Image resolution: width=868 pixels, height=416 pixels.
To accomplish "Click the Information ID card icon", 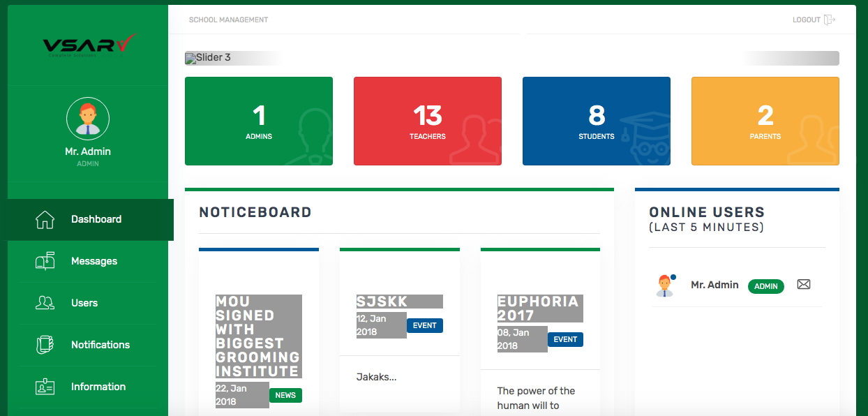I will [45, 387].
